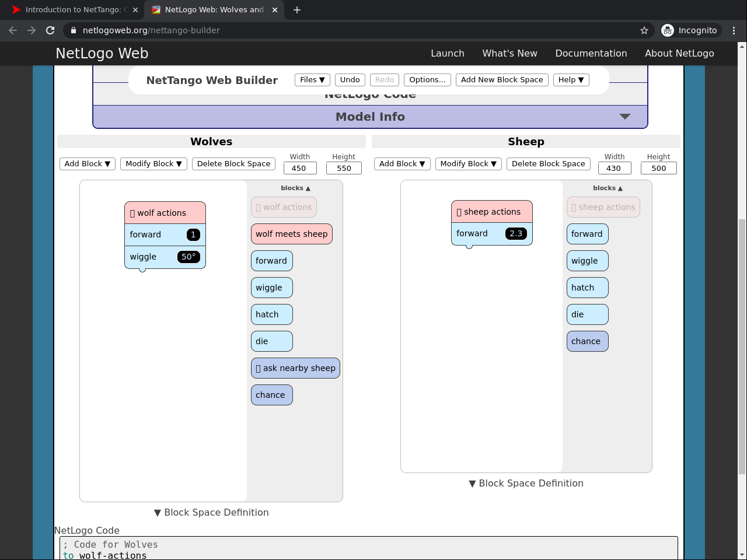Pick the wolf meets sheep palette block
Viewport: 747px width, 560px height.
(292, 234)
